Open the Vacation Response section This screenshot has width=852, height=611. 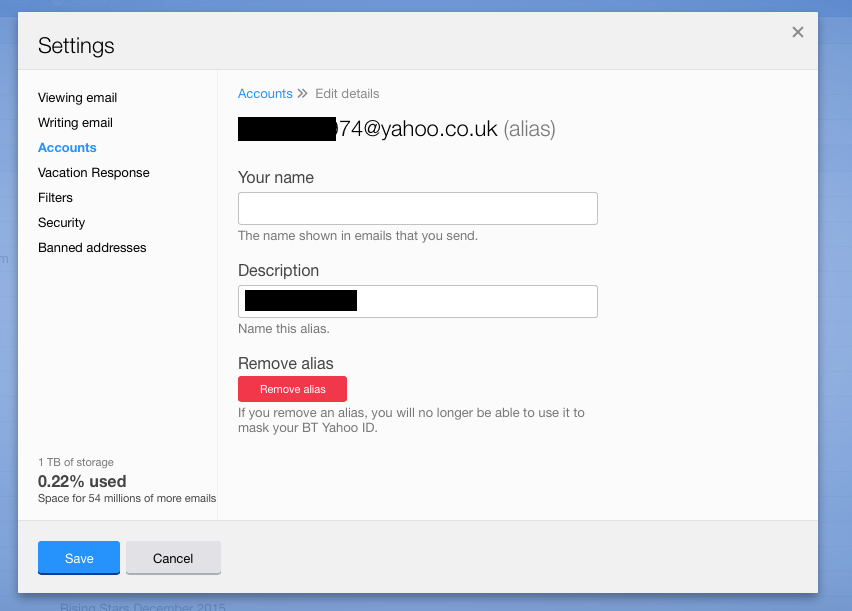pos(93,173)
